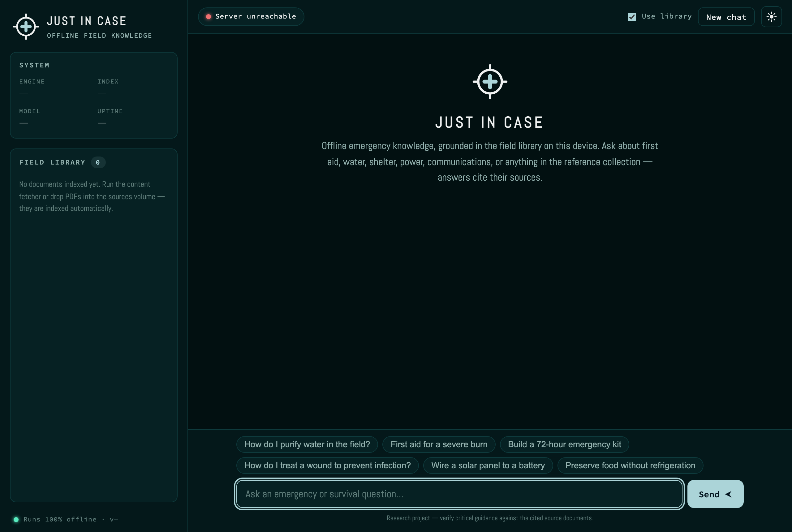Click the 'OFFLINE FIELD KNOWLEDGE' subtitle
Screen dimensions: 792x532
click(x=99, y=36)
